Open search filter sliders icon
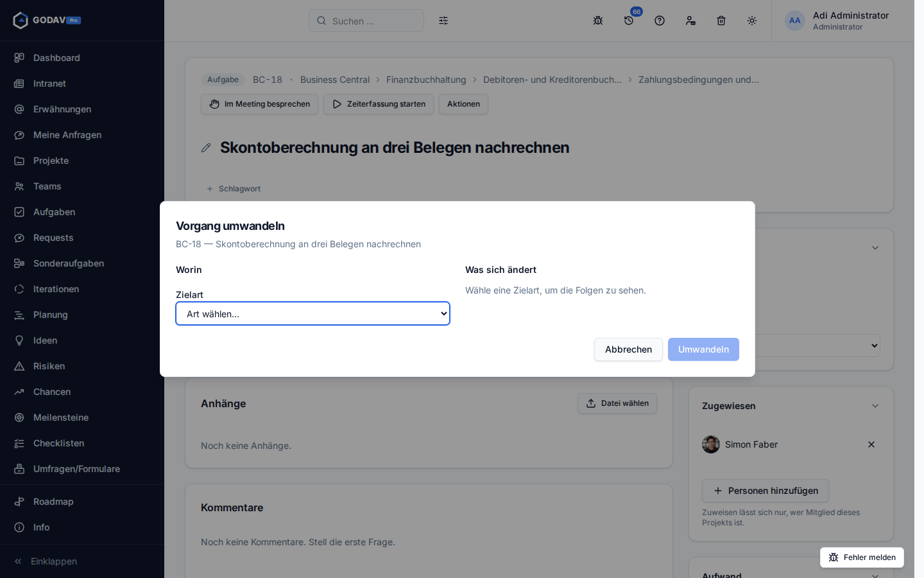The width and height of the screenshot is (924, 578). click(x=443, y=21)
